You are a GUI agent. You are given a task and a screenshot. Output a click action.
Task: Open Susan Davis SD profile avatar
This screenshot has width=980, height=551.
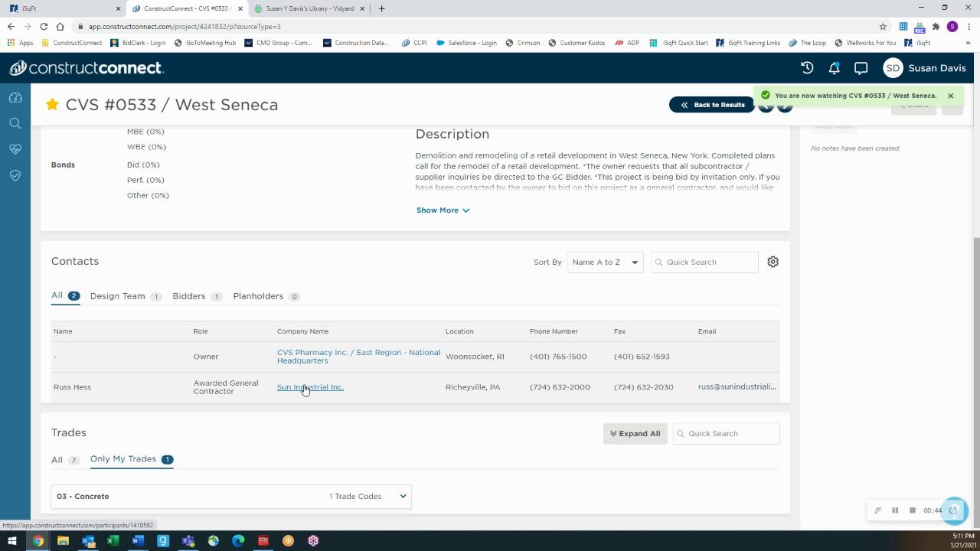(893, 68)
